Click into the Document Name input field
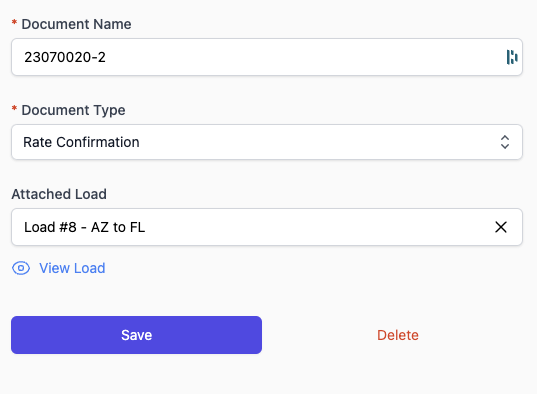The width and height of the screenshot is (537, 394). click(267, 57)
